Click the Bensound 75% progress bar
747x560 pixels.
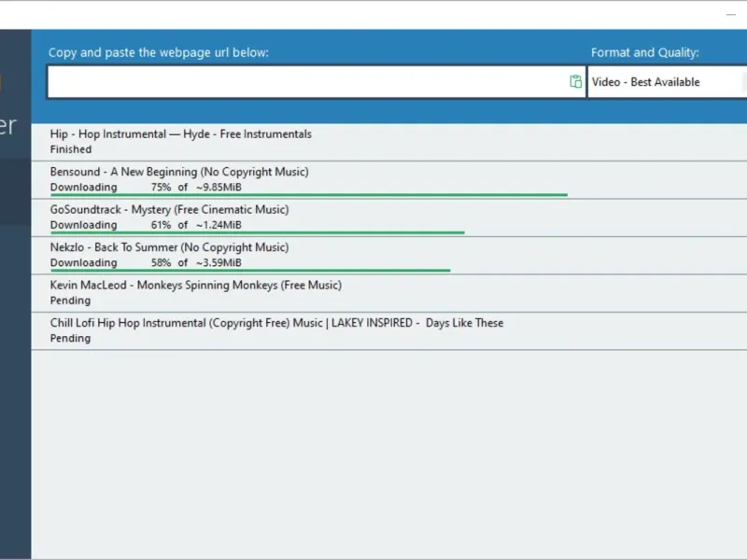pos(309,195)
